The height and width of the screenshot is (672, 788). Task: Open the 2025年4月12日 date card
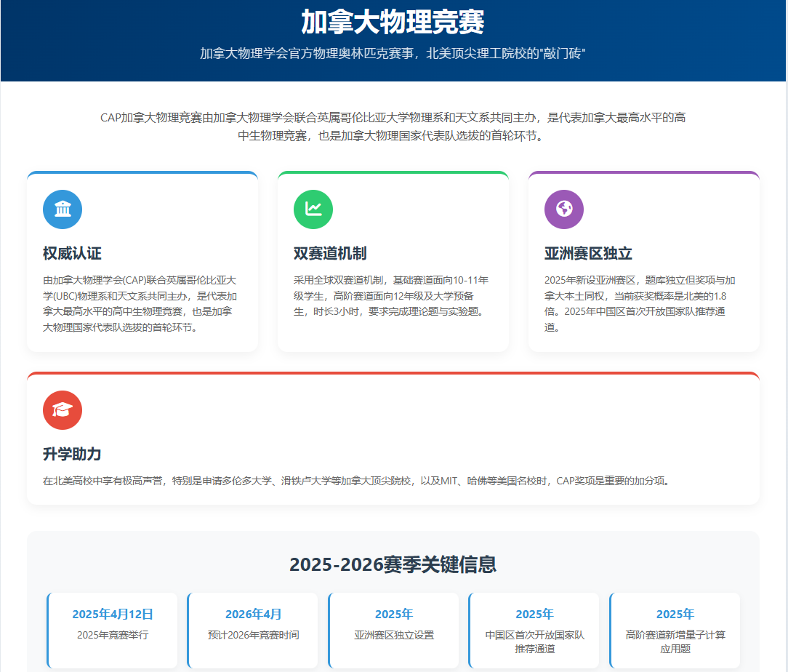[113, 630]
